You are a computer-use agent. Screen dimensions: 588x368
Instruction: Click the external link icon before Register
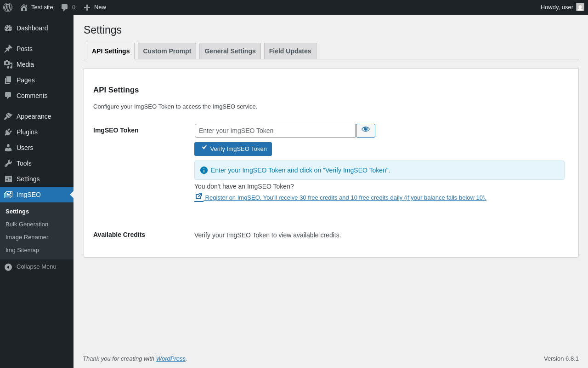[199, 196]
